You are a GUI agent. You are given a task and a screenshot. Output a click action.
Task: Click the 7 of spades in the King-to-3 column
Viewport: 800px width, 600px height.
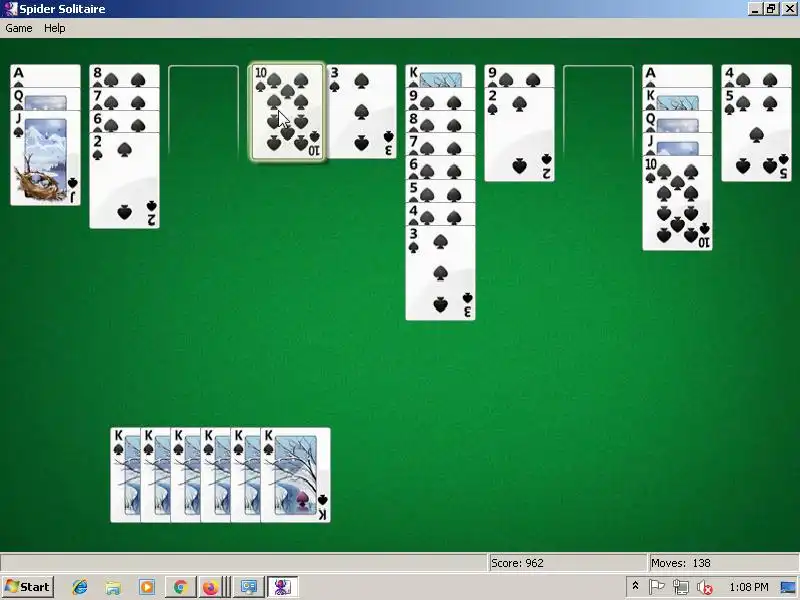click(440, 145)
